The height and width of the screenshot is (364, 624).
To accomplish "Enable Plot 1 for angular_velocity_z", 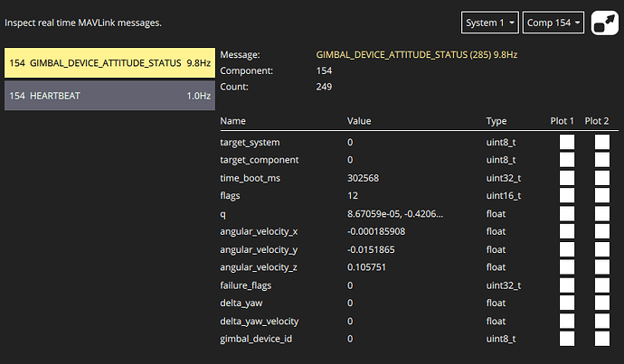I will [x=567, y=267].
